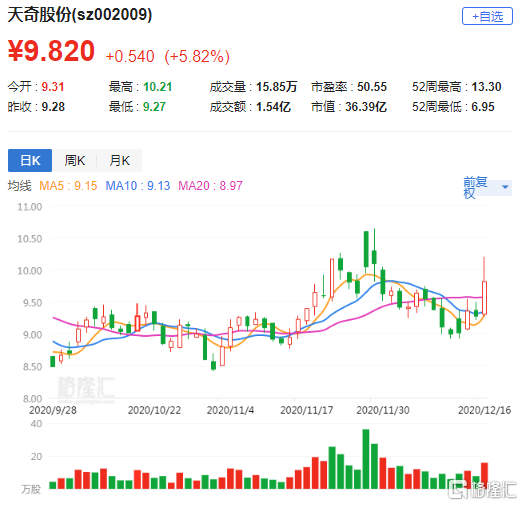Click the 52周最低 value 6.95
Image resolution: width=523 pixels, height=506 pixels.
[x=483, y=107]
